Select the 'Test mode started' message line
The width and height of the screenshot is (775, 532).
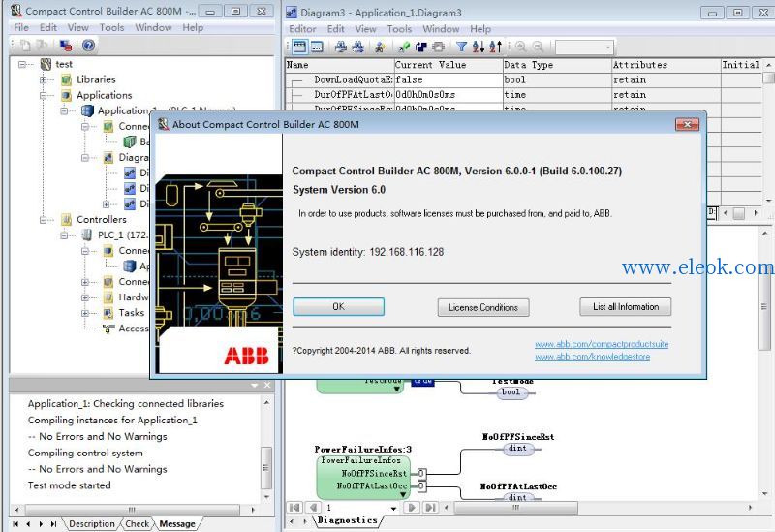click(x=69, y=485)
